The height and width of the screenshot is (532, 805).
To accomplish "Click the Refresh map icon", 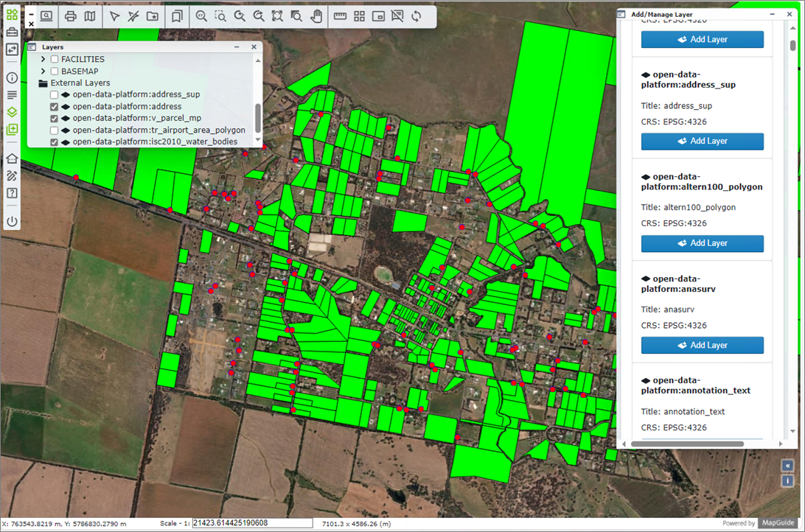I will pyautogui.click(x=417, y=16).
